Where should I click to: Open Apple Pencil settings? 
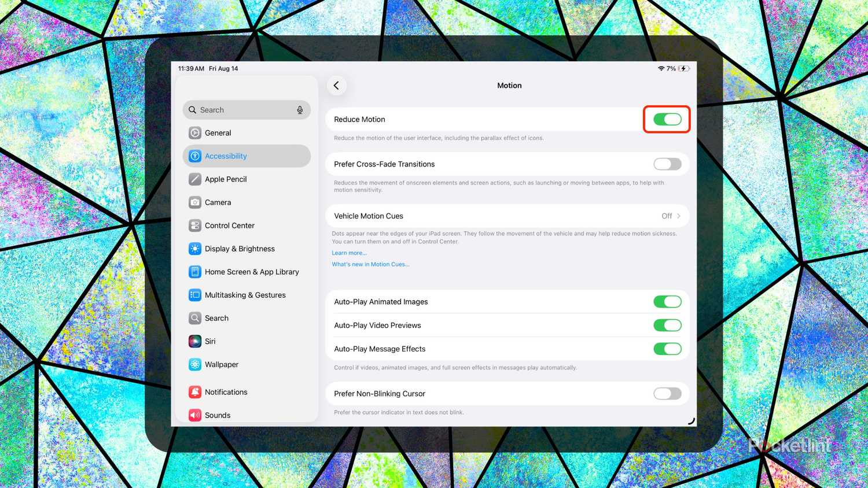tap(247, 179)
